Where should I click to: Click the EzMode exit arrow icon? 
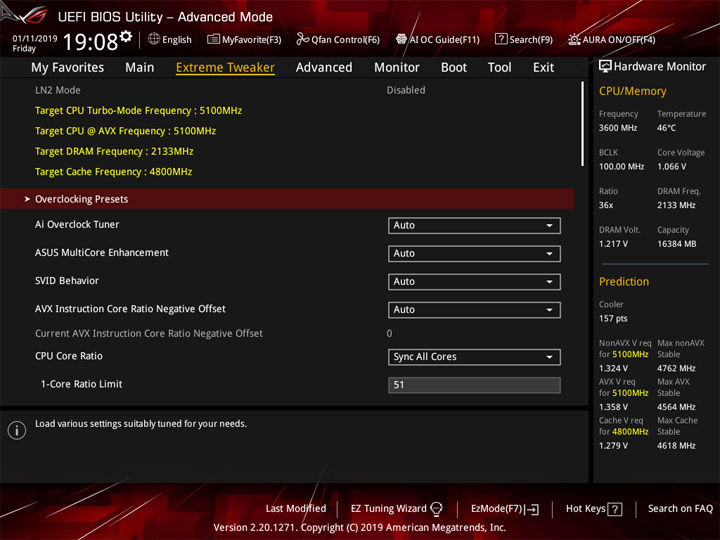coord(533,509)
